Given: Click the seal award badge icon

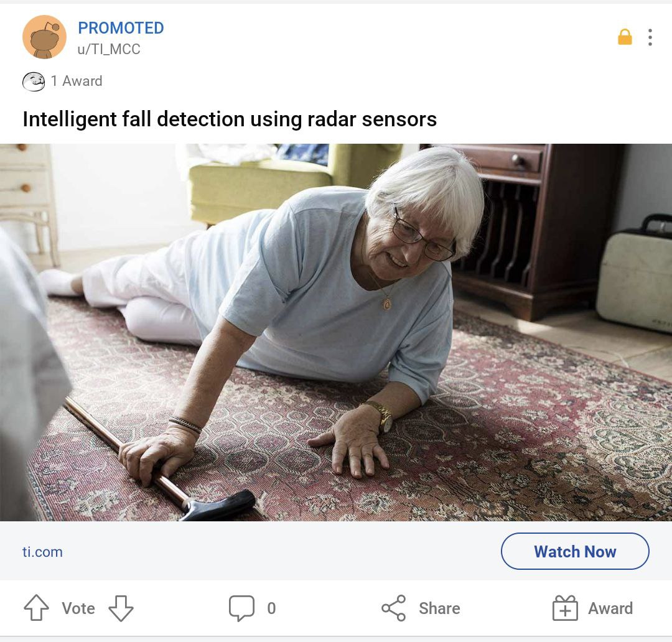Looking at the screenshot, I should pos(34,81).
